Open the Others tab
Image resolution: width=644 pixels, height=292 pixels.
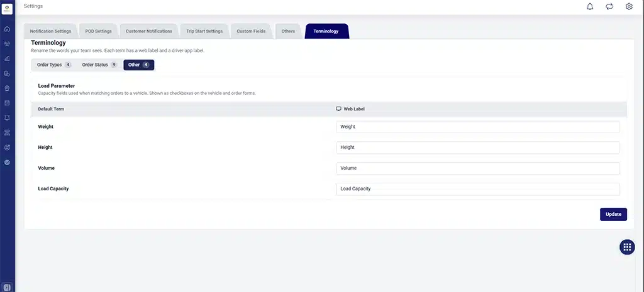pos(288,31)
